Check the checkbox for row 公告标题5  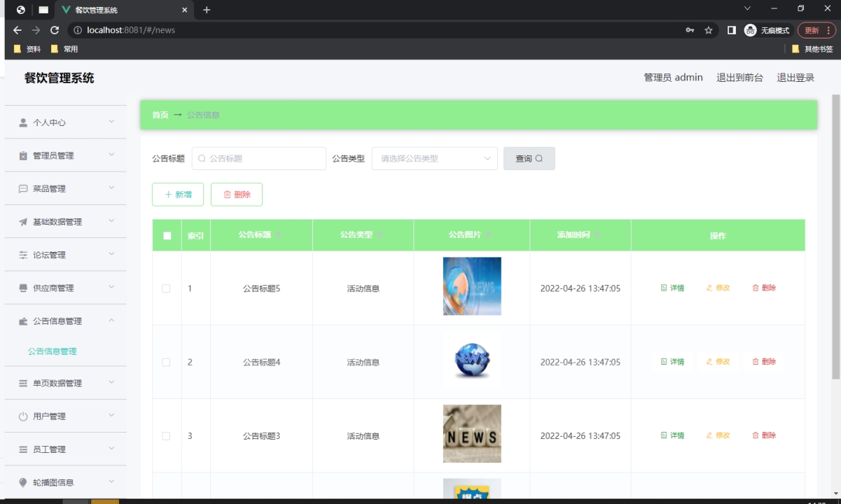point(166,288)
